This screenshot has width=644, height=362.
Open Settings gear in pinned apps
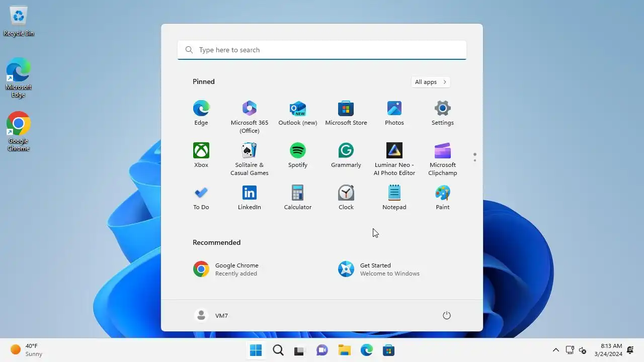coord(443,114)
